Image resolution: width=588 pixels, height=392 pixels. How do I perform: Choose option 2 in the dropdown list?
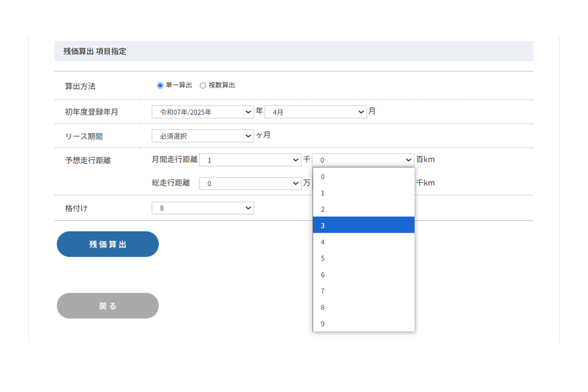tap(364, 209)
